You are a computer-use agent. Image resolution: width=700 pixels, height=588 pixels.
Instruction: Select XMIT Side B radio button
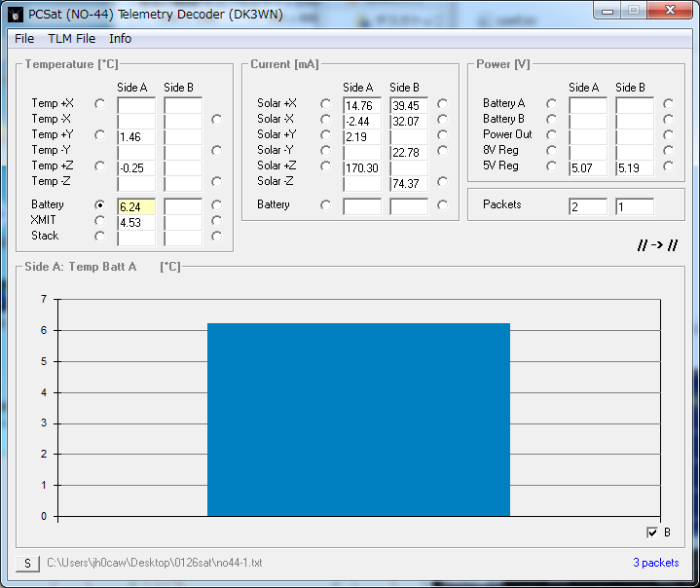216,221
